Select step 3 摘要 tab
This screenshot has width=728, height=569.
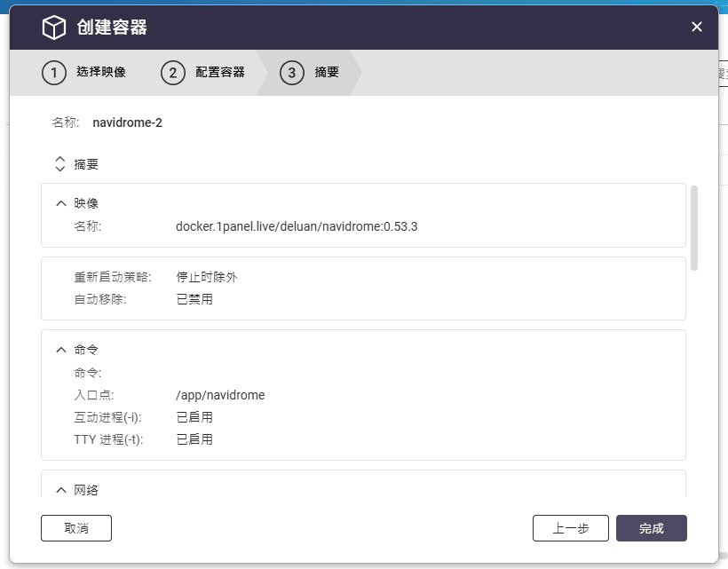[310, 73]
